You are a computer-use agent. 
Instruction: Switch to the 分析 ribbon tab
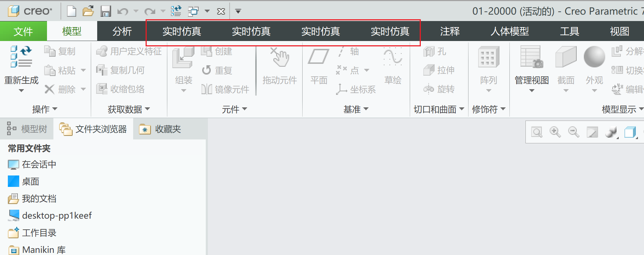point(122,31)
